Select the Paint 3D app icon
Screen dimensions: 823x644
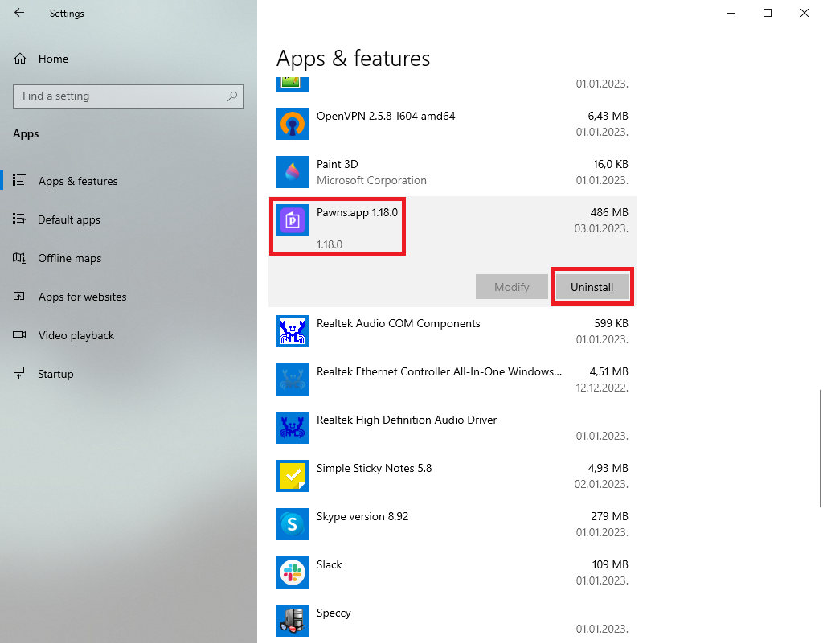(x=293, y=172)
